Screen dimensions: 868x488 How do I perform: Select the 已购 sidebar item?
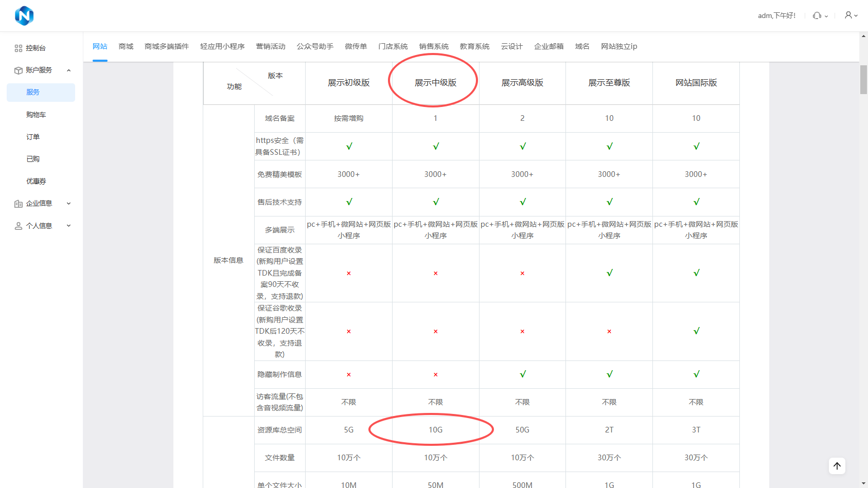(x=33, y=159)
